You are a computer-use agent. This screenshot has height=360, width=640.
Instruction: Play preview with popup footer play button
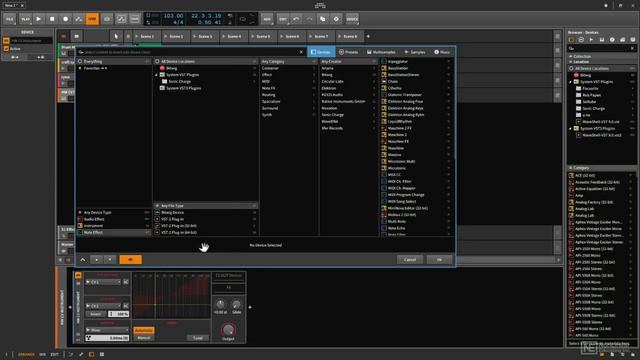(x=96, y=260)
